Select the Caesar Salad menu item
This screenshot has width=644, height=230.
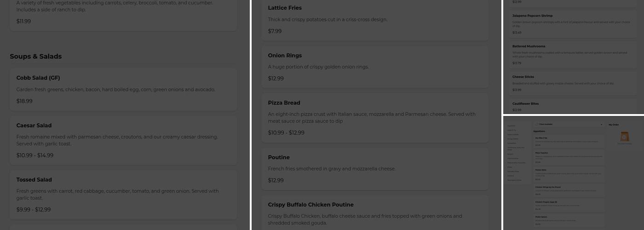click(x=123, y=140)
